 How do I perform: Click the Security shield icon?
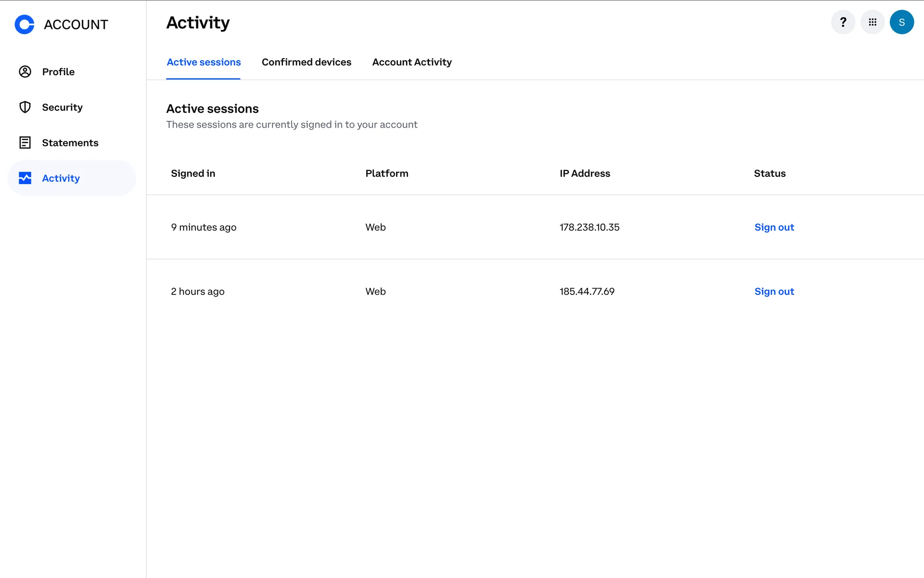pos(25,107)
